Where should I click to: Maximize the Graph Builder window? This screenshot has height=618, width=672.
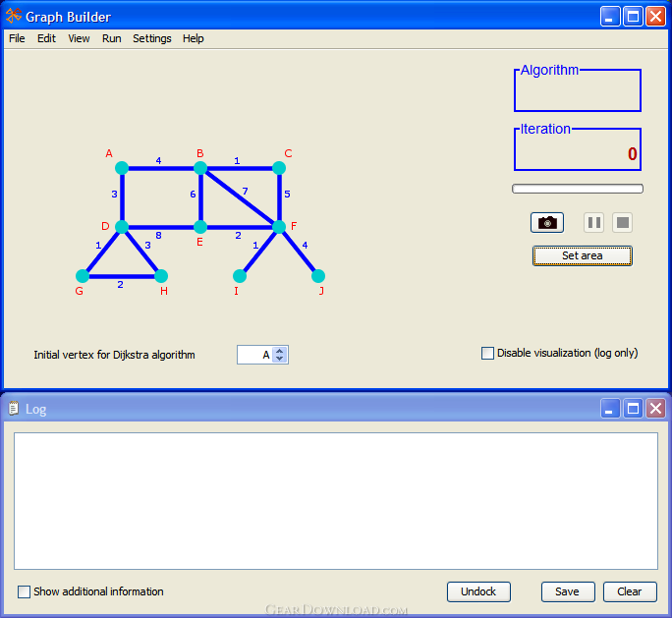coord(633,17)
